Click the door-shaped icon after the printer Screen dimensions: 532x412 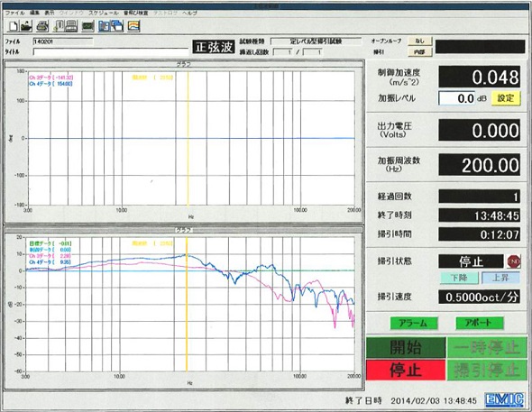pos(58,26)
